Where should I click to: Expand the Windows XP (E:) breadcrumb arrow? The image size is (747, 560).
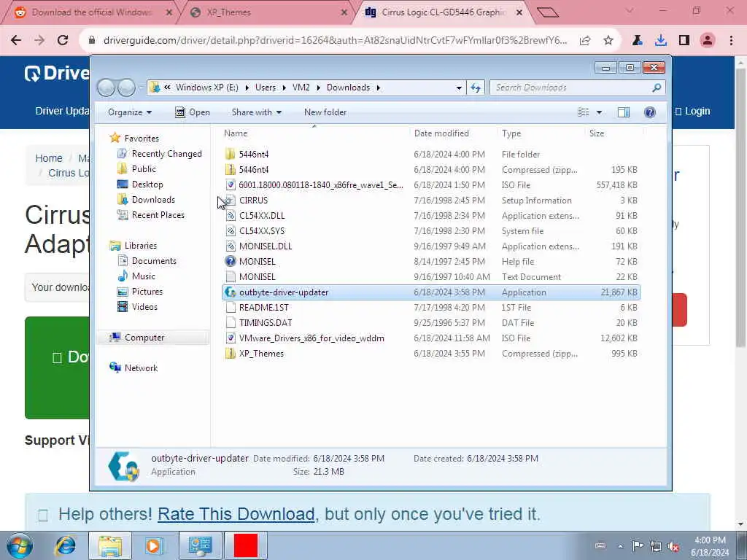(247, 87)
